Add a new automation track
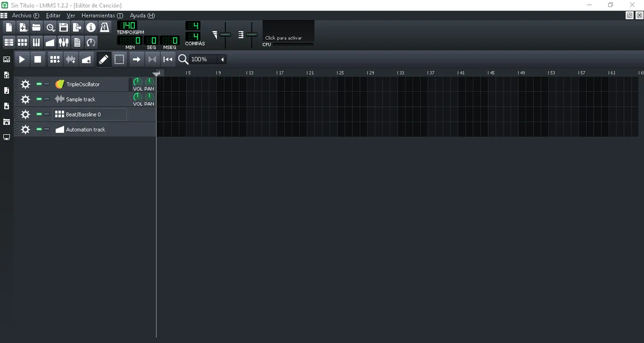This screenshot has width=644, height=343. pos(87,59)
